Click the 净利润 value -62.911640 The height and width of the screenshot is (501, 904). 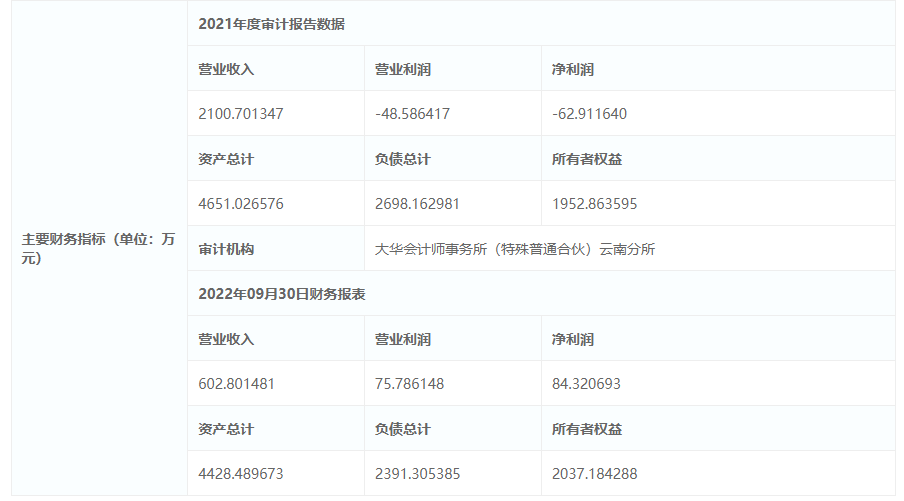(589, 114)
